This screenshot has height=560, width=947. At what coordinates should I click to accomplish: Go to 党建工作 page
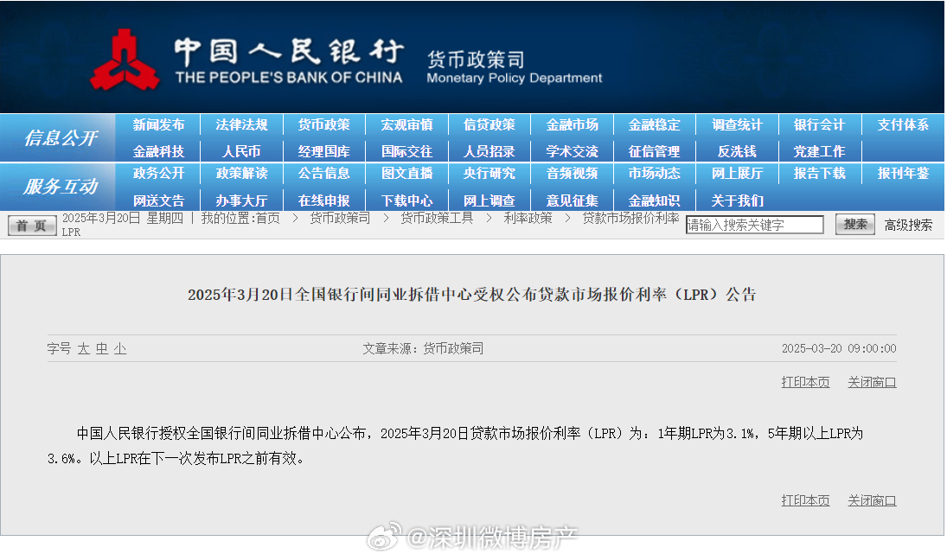820,151
